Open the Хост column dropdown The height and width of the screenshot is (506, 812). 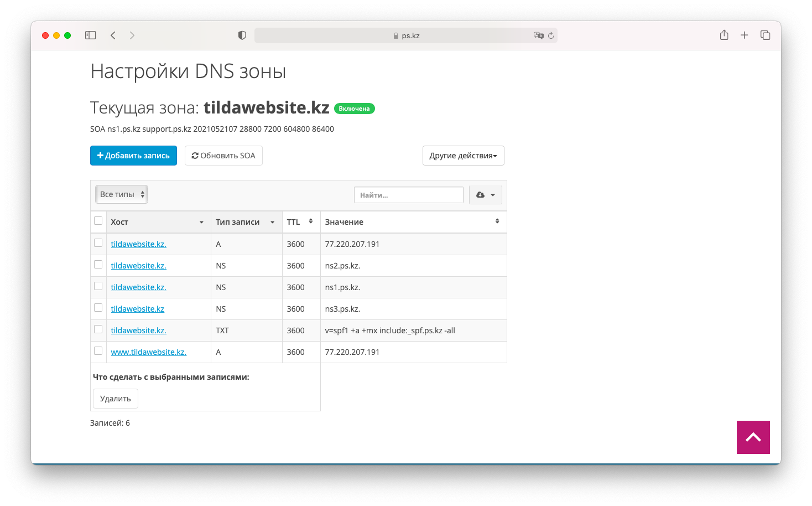(x=201, y=222)
